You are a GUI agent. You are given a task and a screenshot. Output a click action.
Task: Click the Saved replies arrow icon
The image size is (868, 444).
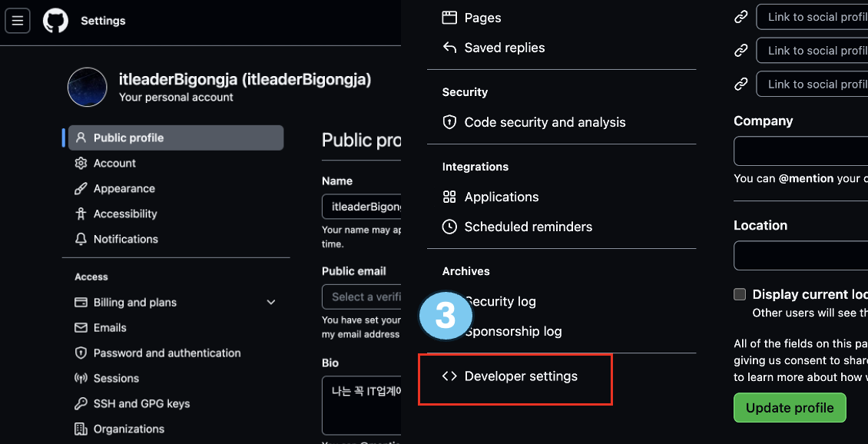tap(449, 48)
